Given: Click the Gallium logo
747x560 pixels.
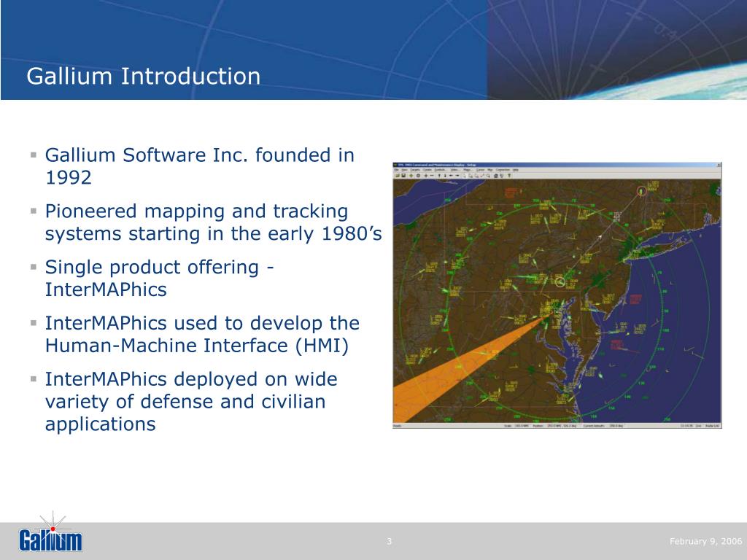Looking at the screenshot, I should point(50,534).
